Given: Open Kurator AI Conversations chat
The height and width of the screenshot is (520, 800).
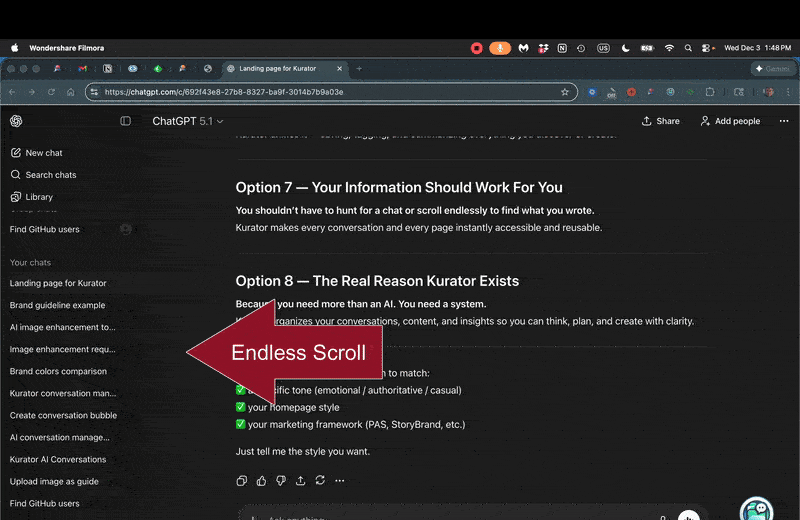Looking at the screenshot, I should pyautogui.click(x=58, y=459).
